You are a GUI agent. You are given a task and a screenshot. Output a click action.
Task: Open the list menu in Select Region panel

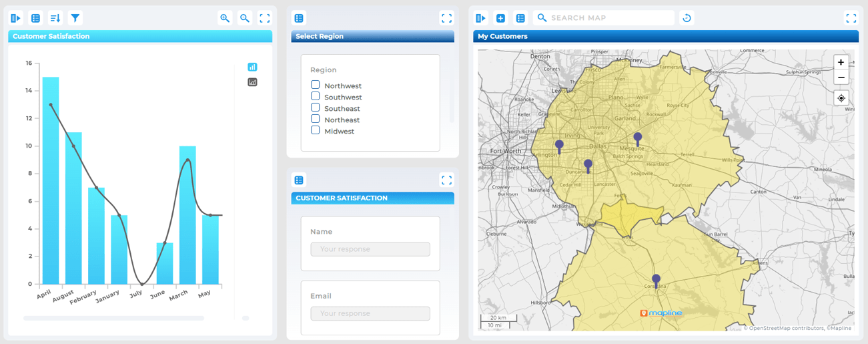tap(299, 18)
